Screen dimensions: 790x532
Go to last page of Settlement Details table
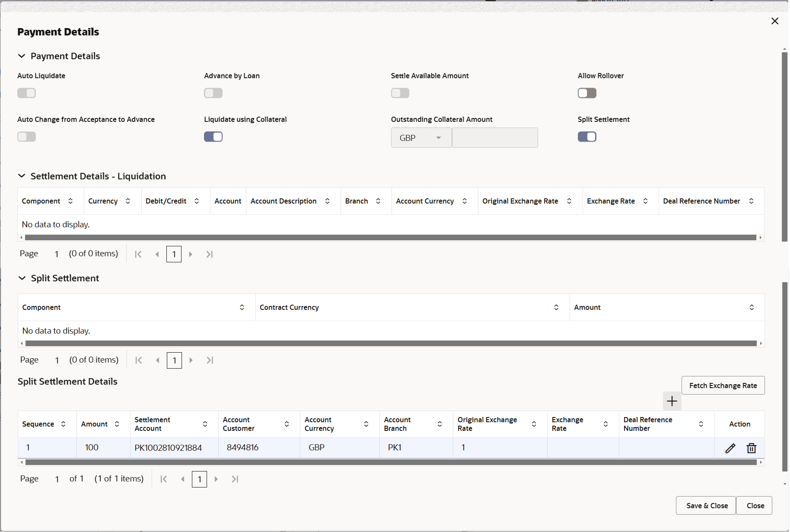[210, 254]
